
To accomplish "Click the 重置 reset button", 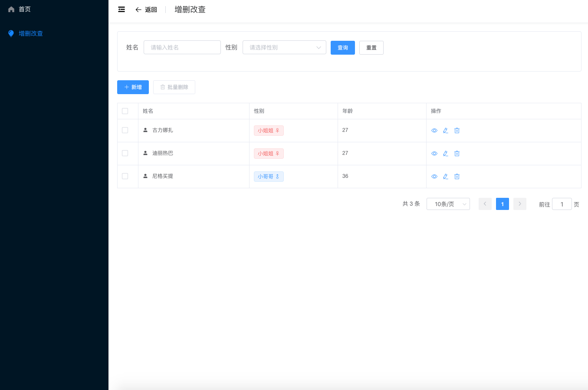I will 371,48.
